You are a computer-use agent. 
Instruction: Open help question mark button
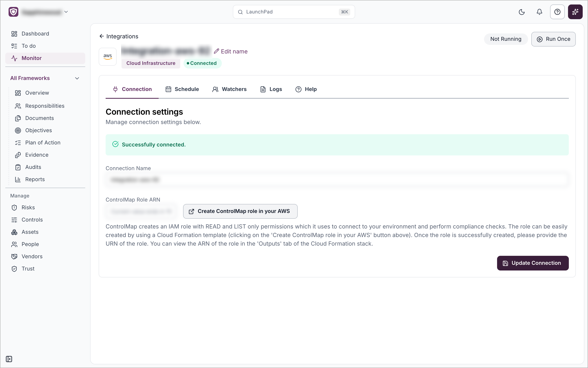pos(557,12)
